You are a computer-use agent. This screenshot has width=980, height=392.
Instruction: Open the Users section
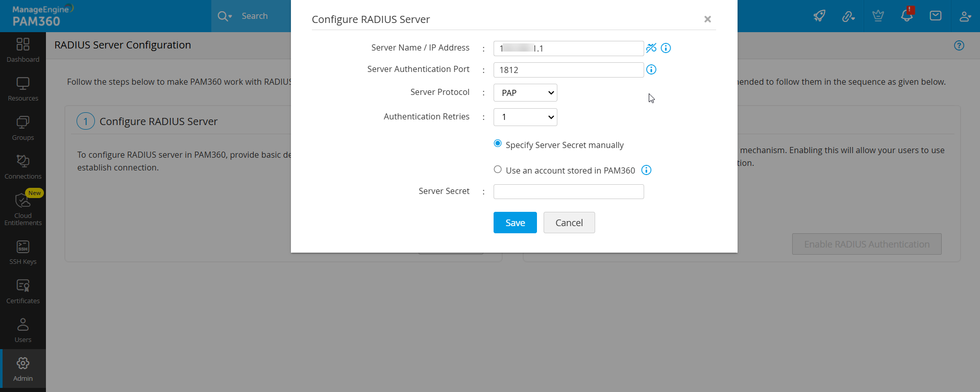tap(22, 329)
